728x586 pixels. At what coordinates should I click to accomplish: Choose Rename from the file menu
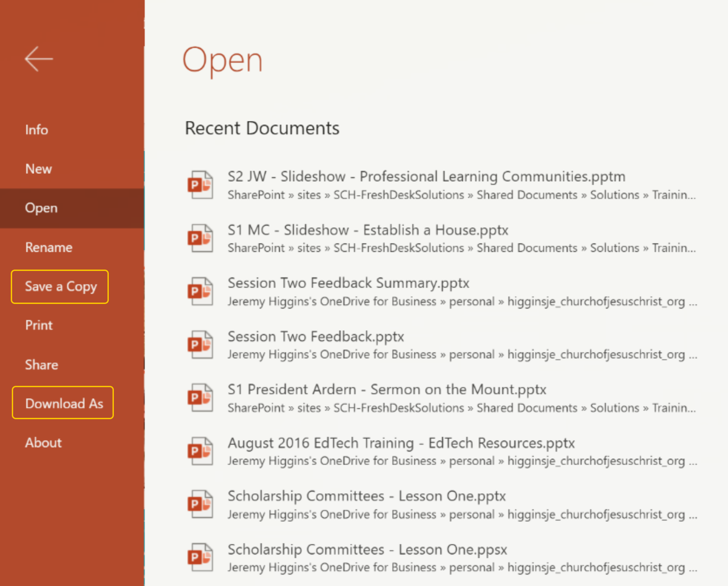pyautogui.click(x=49, y=247)
